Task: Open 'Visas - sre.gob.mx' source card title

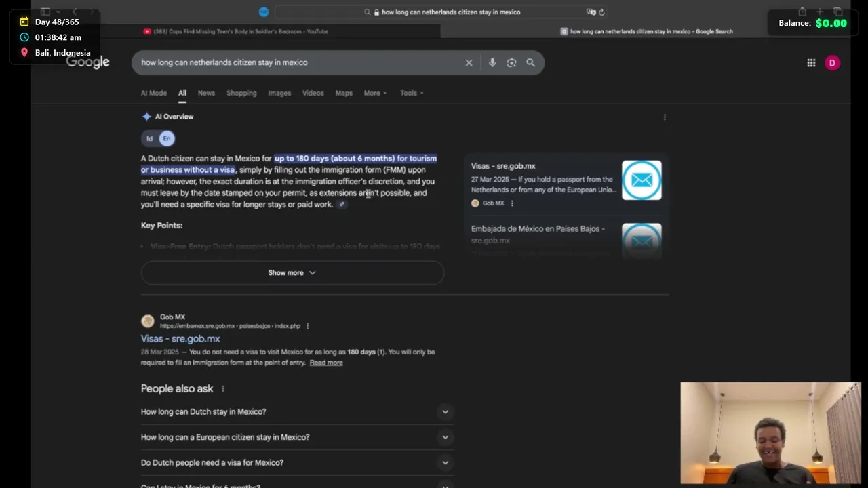Action: coord(503,166)
